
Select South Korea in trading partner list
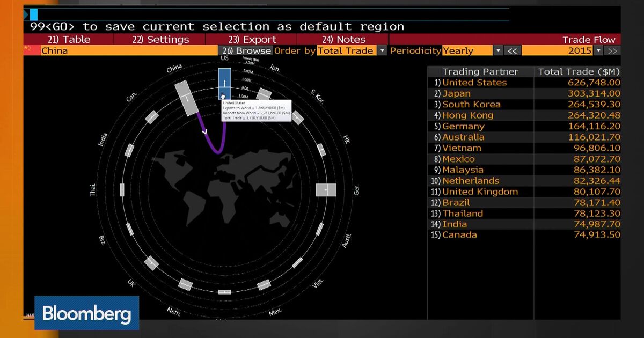tap(471, 104)
